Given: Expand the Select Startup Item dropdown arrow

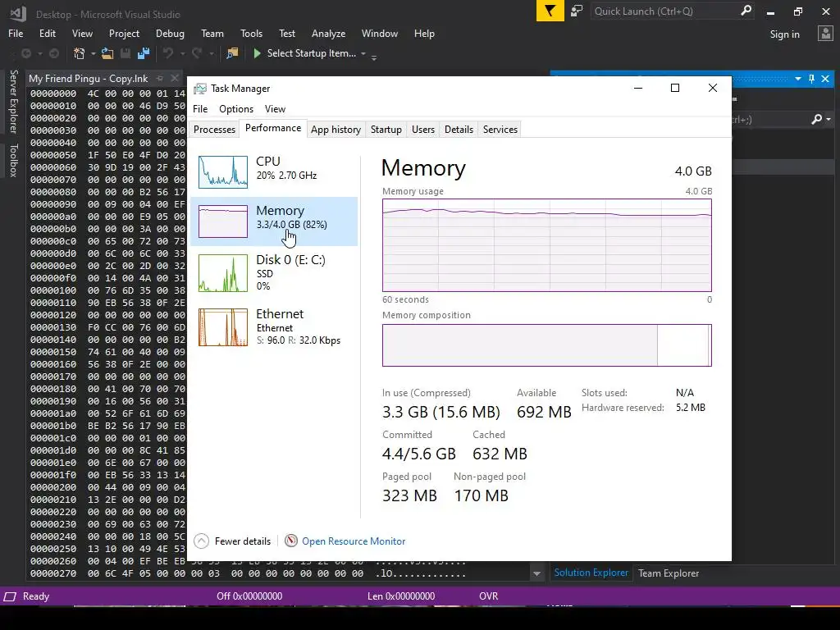Looking at the screenshot, I should tap(363, 53).
